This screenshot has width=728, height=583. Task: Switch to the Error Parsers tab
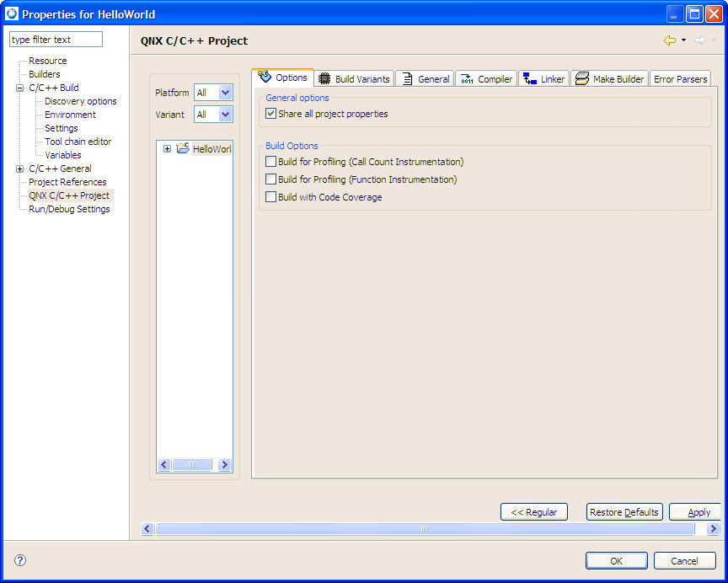[680, 79]
